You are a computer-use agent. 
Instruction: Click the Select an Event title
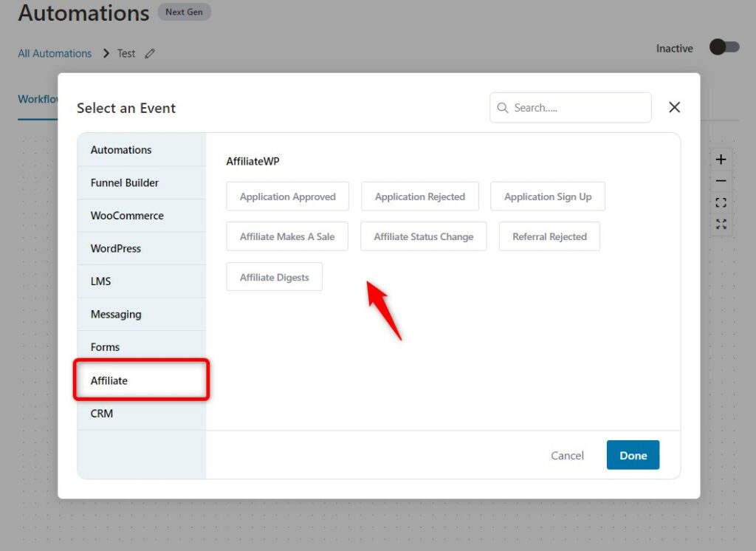point(126,108)
